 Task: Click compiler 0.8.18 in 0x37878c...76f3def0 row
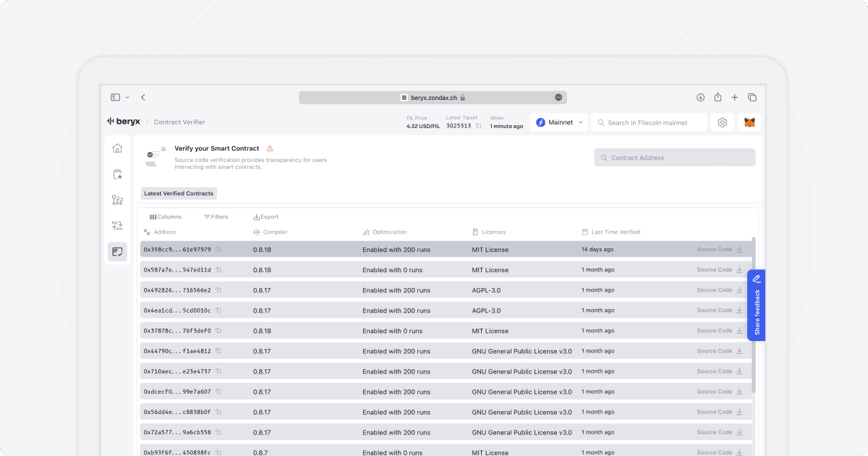point(262,331)
